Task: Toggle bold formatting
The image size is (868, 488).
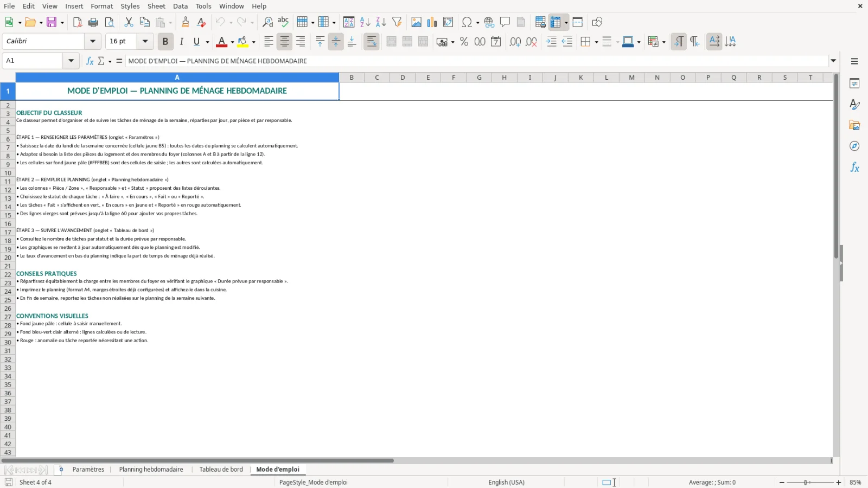Action: tap(165, 42)
